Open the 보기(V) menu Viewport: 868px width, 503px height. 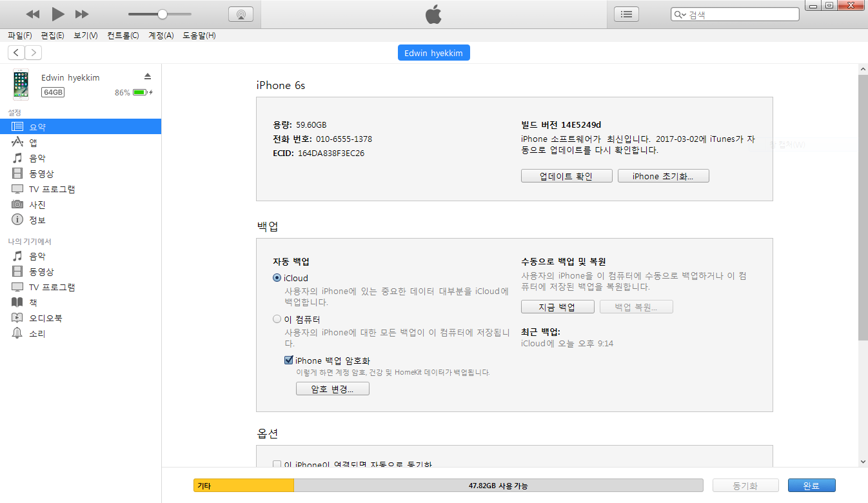(x=86, y=35)
